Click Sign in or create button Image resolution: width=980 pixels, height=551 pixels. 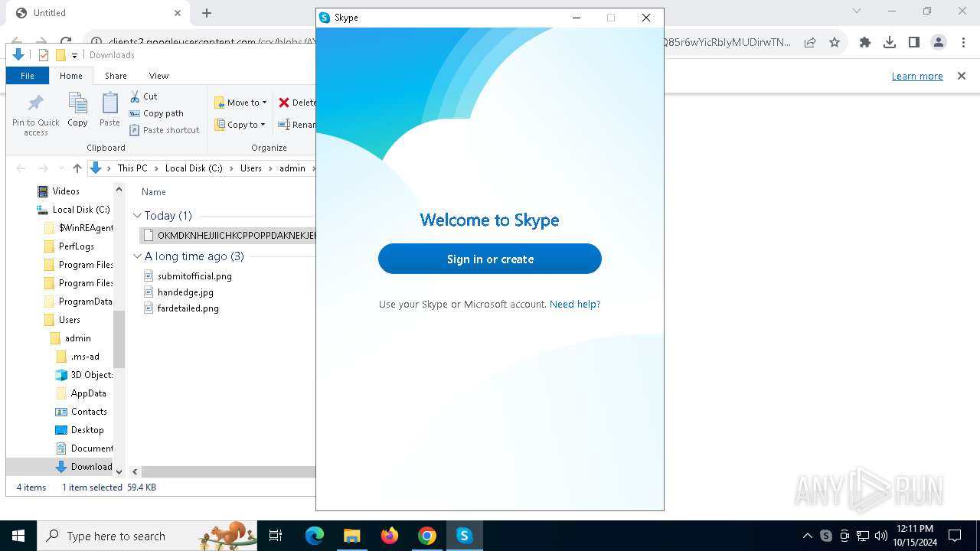click(x=490, y=259)
